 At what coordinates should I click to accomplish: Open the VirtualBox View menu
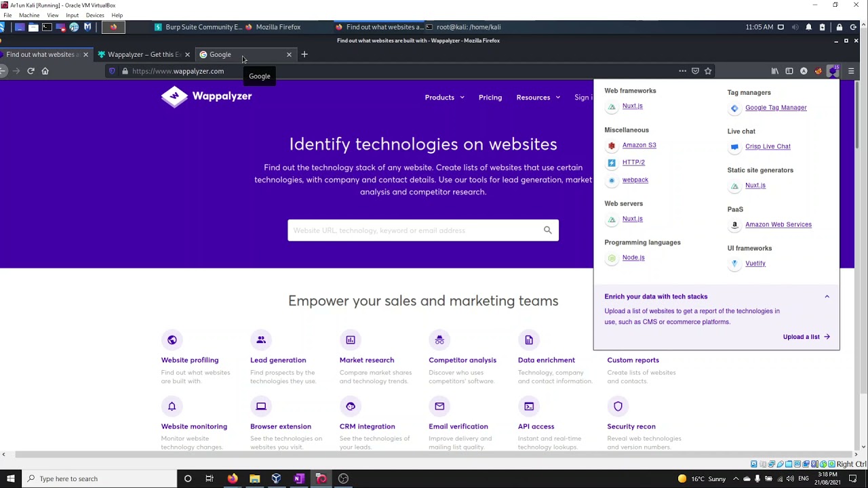click(x=52, y=15)
